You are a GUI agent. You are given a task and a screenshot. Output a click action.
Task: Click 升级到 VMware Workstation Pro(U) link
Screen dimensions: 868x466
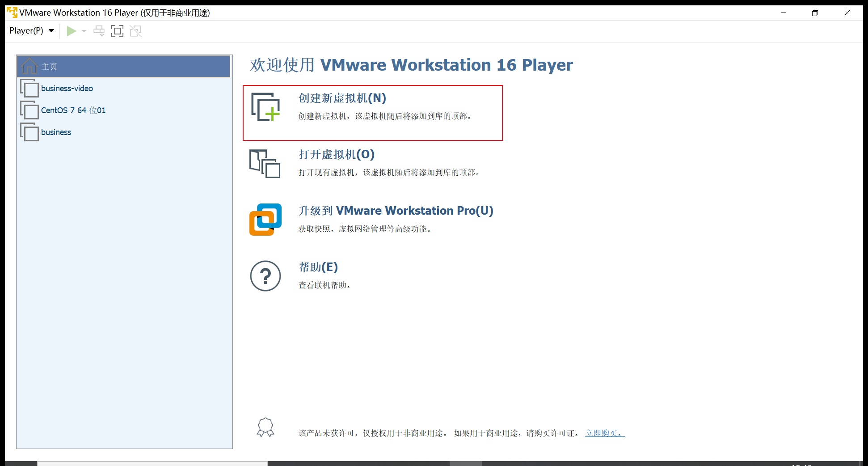coord(396,211)
